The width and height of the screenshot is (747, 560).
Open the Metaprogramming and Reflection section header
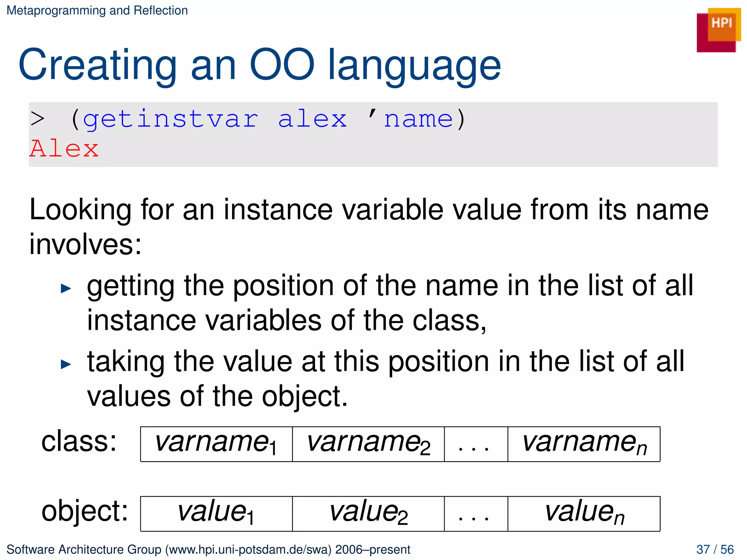[x=97, y=10]
